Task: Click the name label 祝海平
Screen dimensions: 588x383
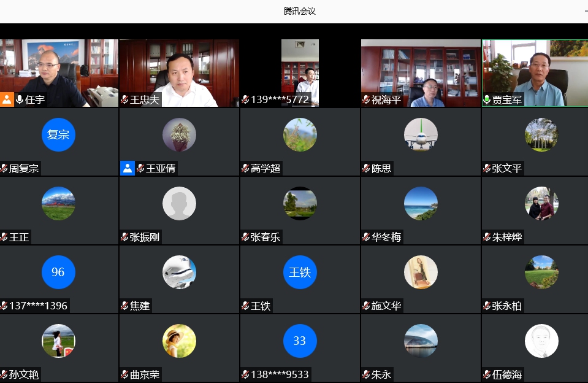Action: pyautogui.click(x=386, y=99)
